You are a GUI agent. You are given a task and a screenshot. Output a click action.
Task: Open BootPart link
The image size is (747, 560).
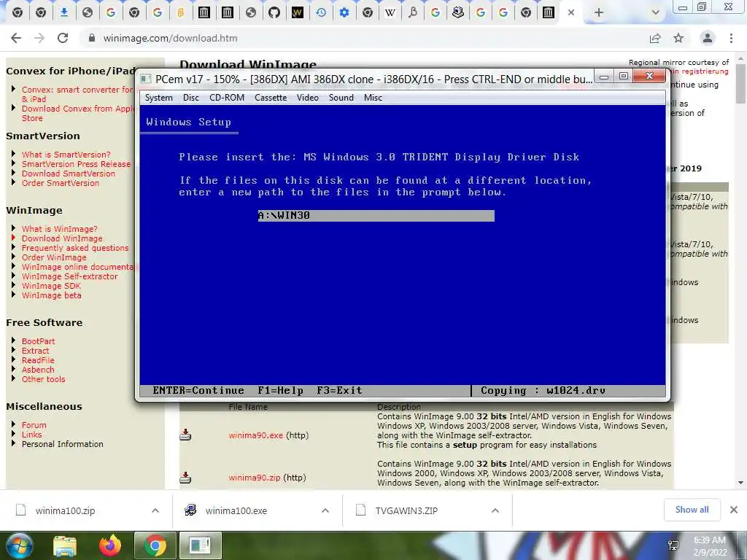coord(38,341)
